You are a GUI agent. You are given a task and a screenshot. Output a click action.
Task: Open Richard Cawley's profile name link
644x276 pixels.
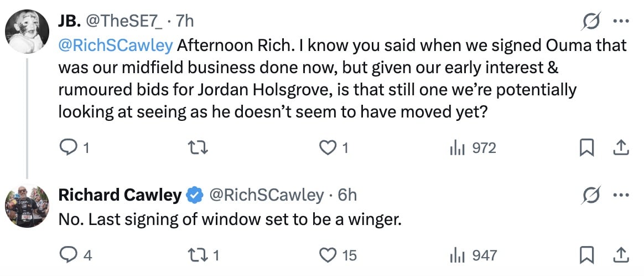tap(120, 195)
